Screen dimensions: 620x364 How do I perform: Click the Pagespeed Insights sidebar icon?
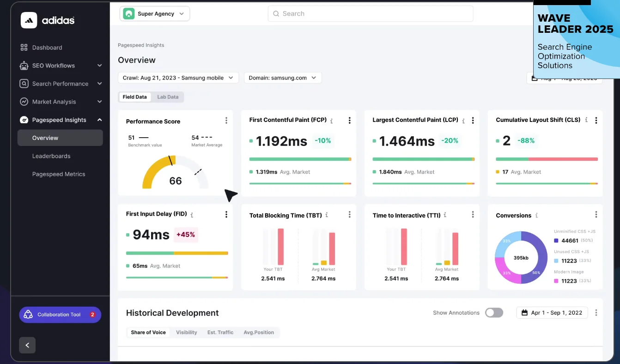click(x=24, y=120)
